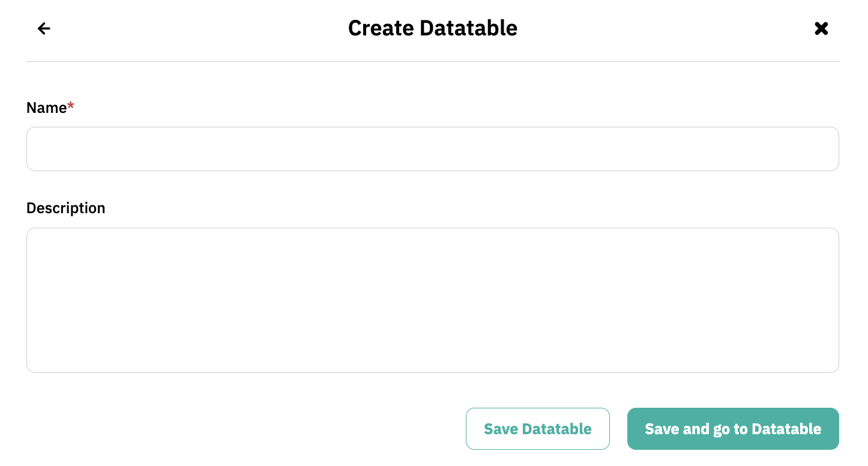Save the datatable without opening it
The image size is (868, 466).
point(537,429)
